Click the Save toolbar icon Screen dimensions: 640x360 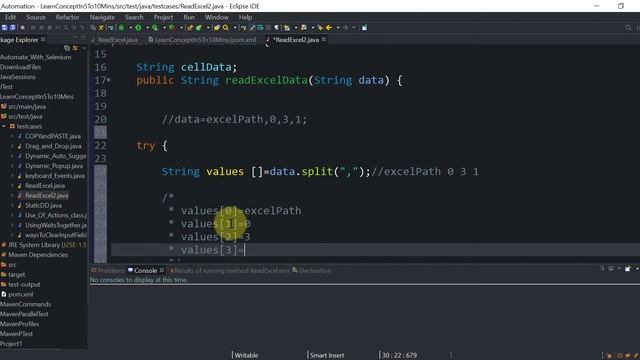pyautogui.click(x=4, y=28)
